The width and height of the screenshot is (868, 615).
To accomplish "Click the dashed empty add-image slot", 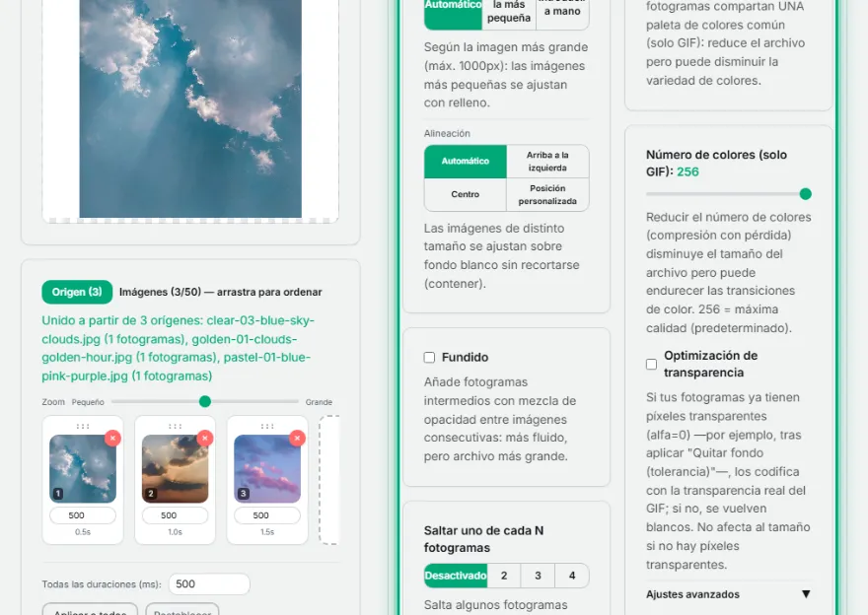I will 329,480.
